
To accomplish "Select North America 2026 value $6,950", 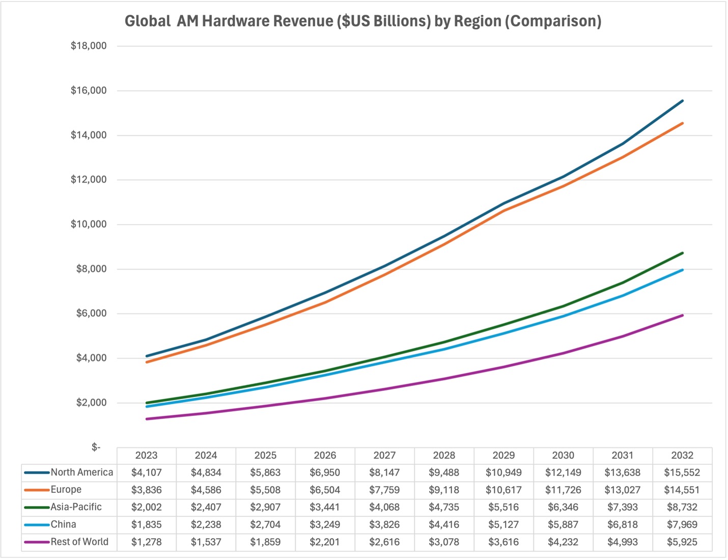I will pos(325,472).
